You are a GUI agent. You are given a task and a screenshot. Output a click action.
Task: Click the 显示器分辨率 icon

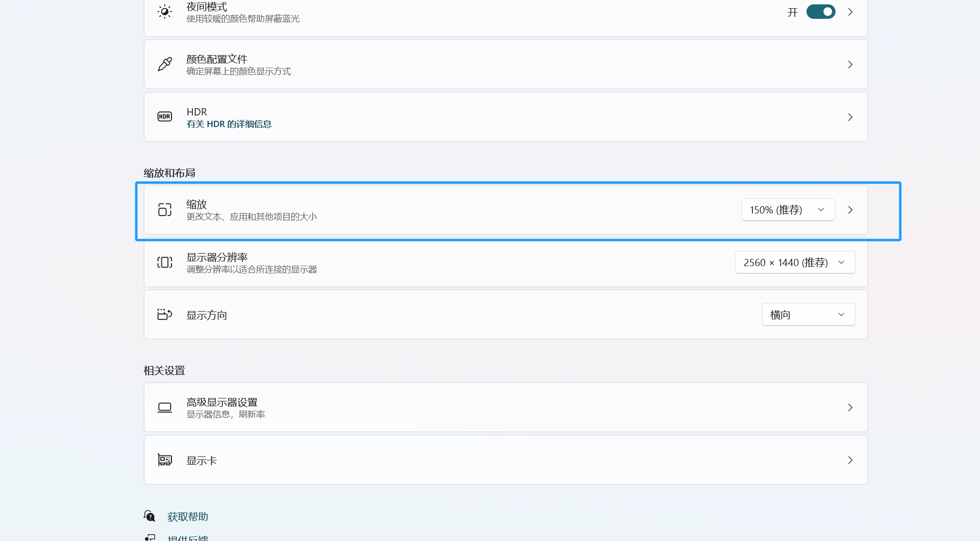pos(165,262)
